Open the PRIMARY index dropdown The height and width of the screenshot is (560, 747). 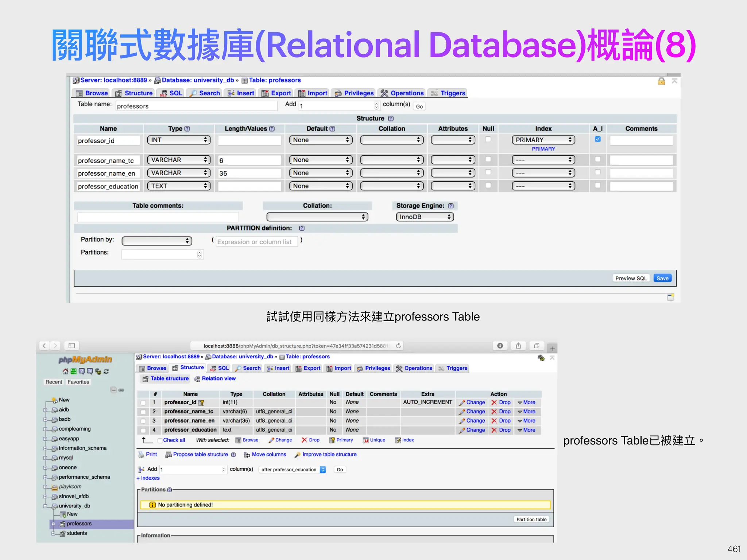pyautogui.click(x=543, y=140)
